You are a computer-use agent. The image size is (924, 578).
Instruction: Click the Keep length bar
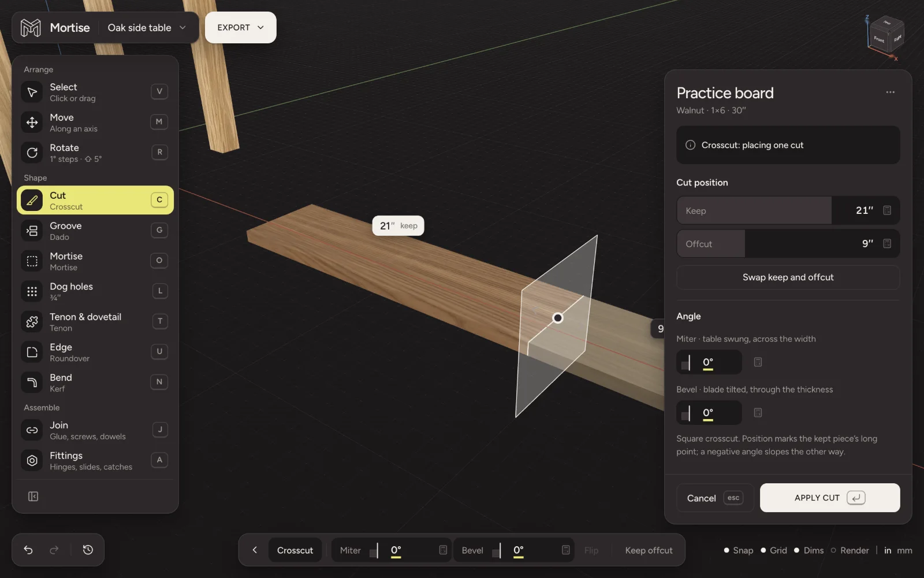pos(788,210)
